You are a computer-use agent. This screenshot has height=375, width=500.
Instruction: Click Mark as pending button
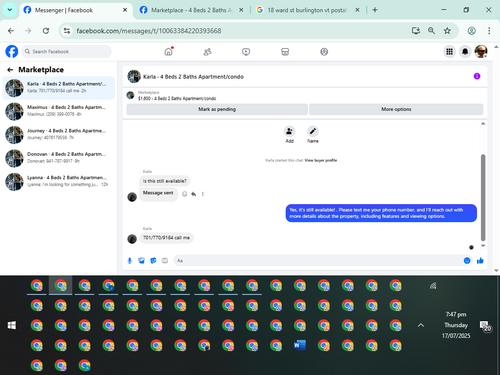[217, 109]
